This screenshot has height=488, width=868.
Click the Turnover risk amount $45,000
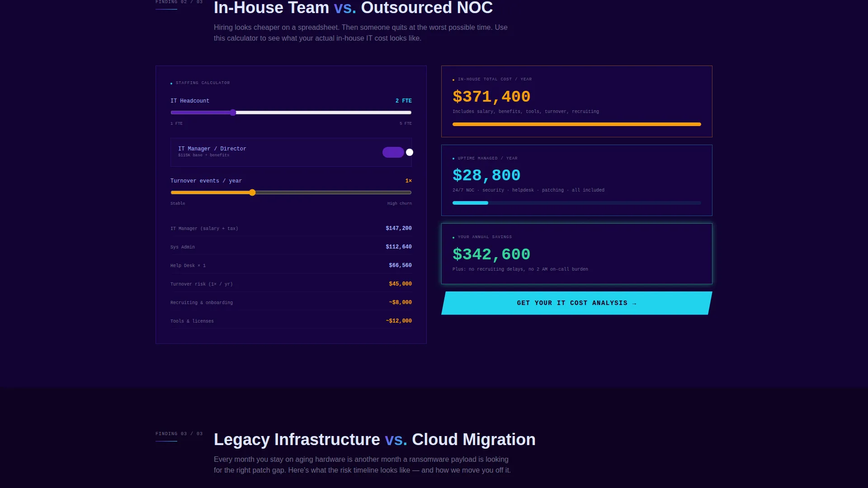coord(400,284)
